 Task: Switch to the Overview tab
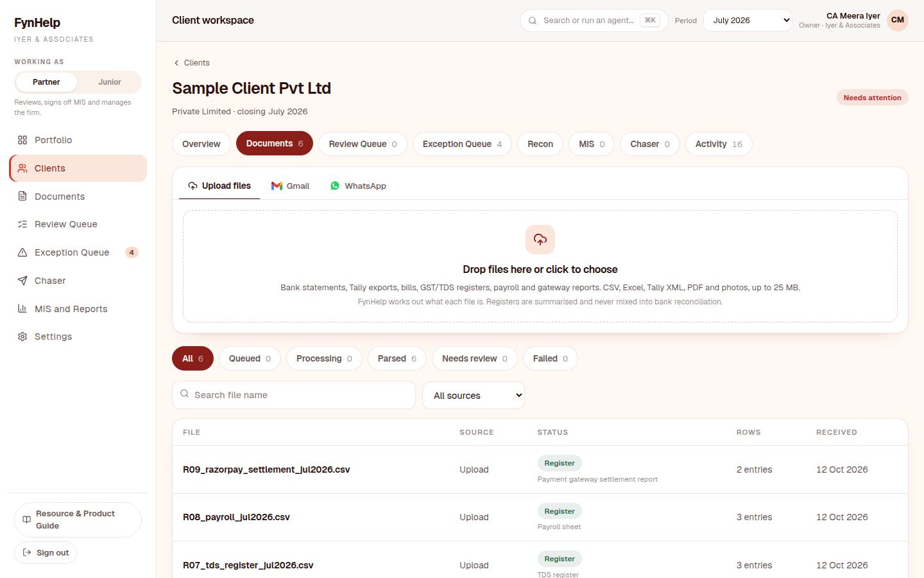click(x=201, y=144)
